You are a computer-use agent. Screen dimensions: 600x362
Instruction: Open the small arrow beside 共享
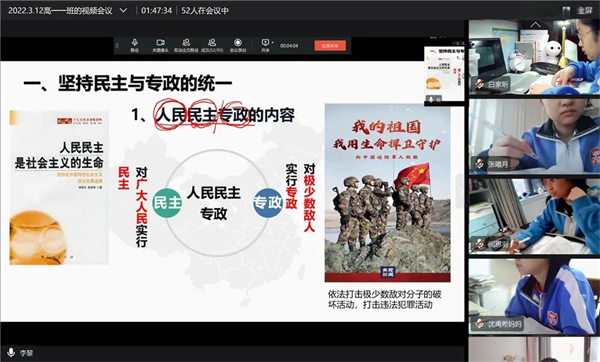(272, 42)
